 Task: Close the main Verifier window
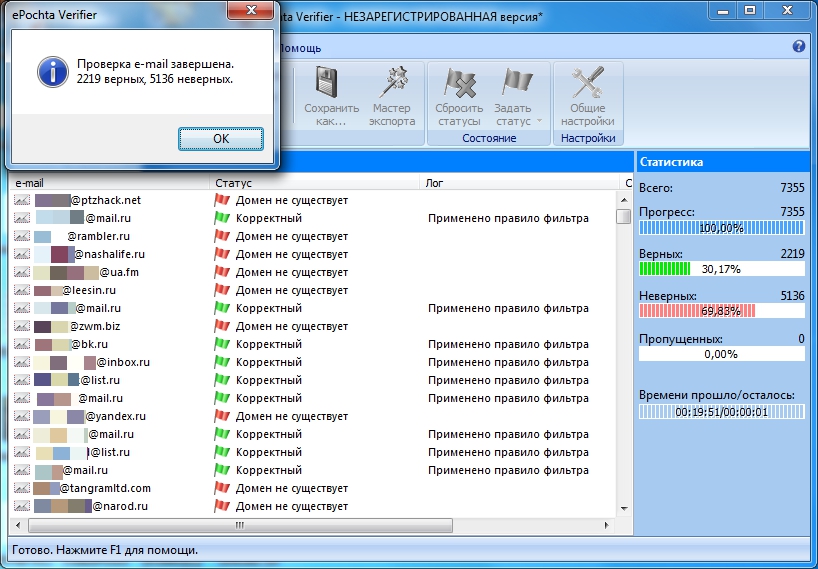(x=787, y=10)
